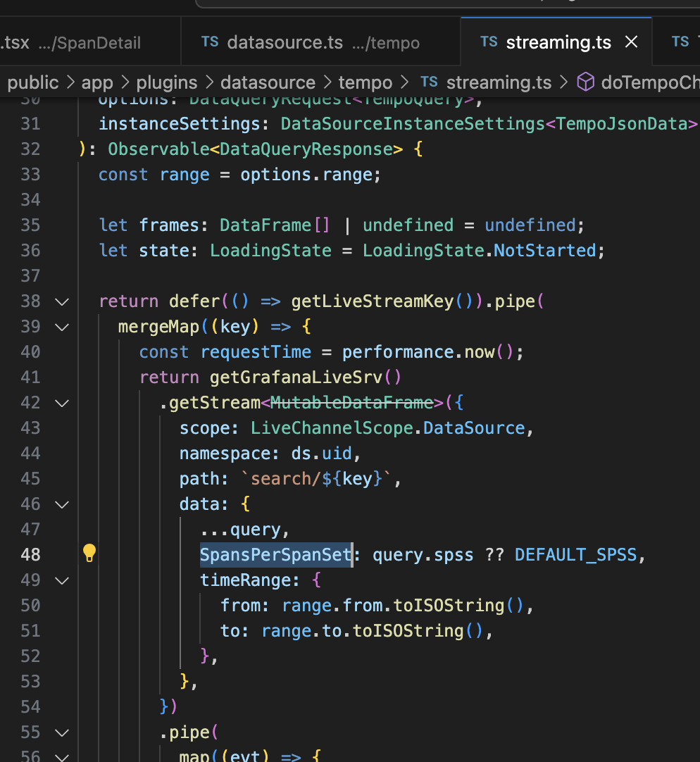Collapse the getStream call at line 42

[x=62, y=402]
